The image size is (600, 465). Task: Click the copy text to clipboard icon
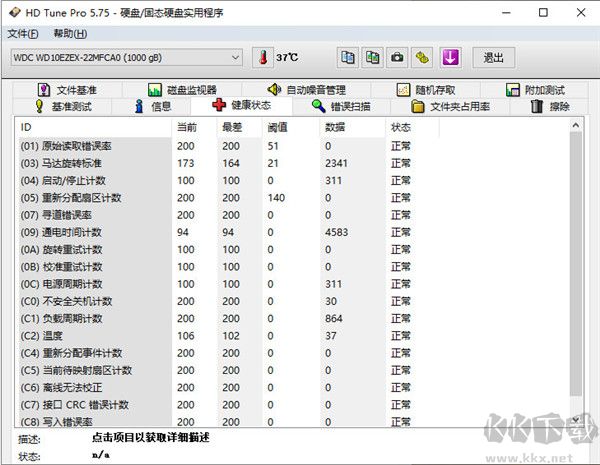click(347, 58)
